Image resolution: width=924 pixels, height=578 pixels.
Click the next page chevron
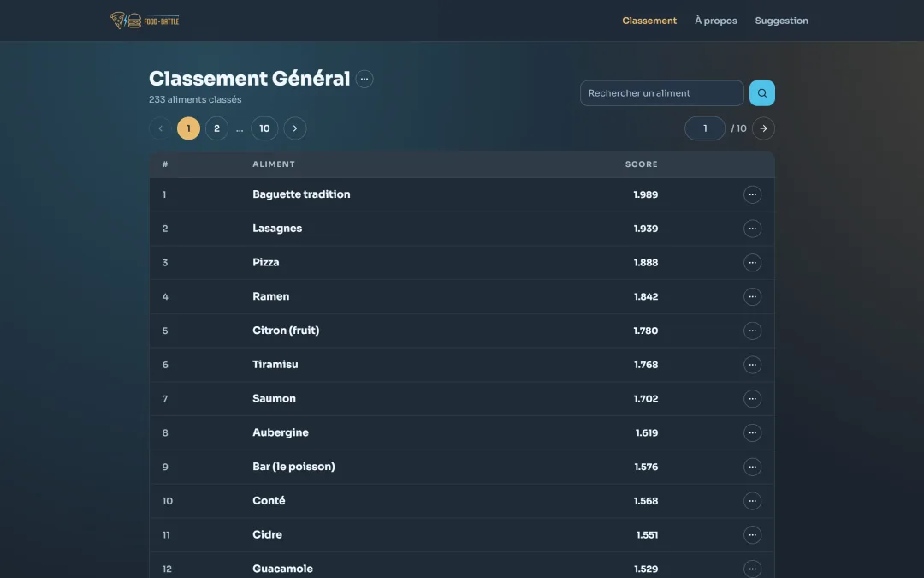(295, 128)
